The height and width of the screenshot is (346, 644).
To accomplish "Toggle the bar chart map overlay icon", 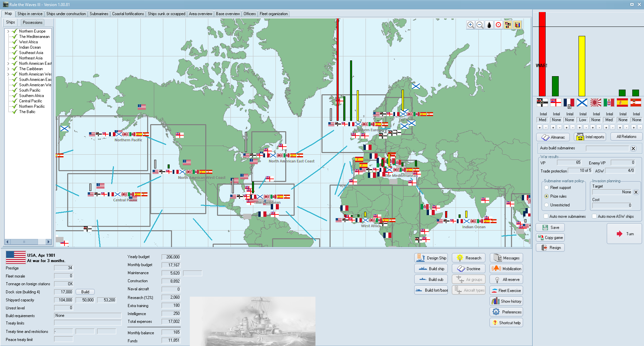I will tap(517, 25).
